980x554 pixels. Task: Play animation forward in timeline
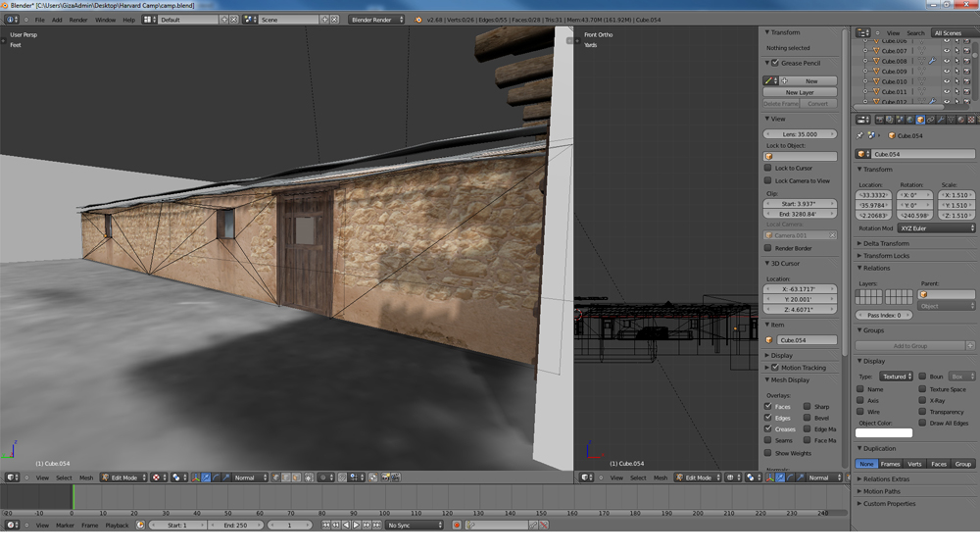[x=357, y=526]
